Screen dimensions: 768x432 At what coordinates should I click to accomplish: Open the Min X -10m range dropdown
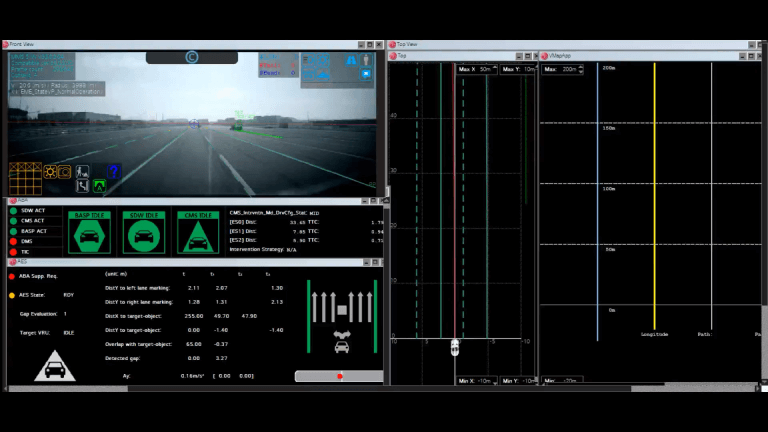point(477,381)
